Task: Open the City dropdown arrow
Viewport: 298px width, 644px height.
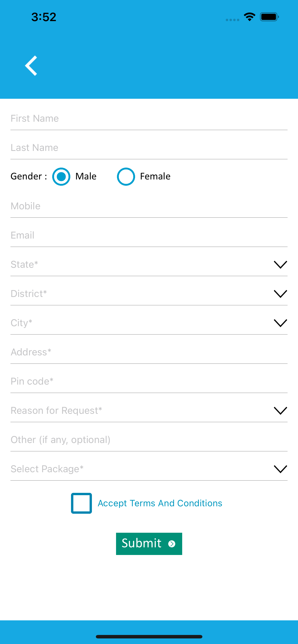Action: [x=280, y=323]
